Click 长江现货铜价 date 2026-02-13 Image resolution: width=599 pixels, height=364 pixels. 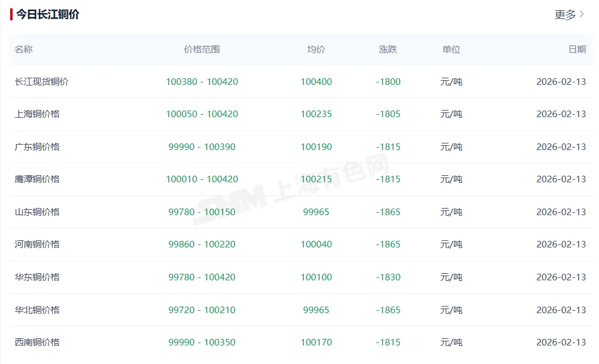click(561, 82)
